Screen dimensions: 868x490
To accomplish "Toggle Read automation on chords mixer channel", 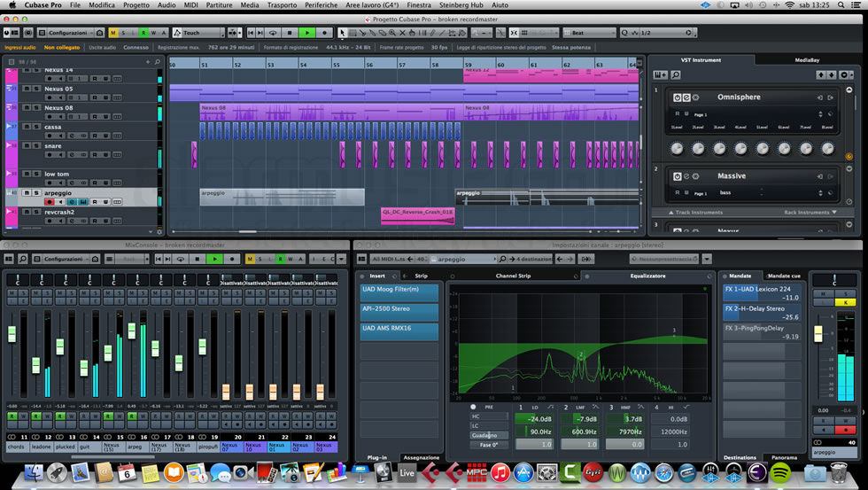I will point(11,416).
